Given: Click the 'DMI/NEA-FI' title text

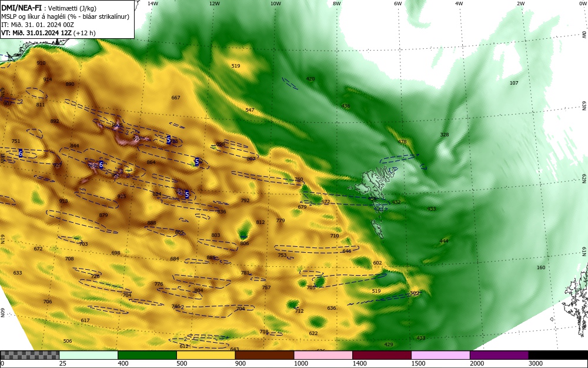Looking at the screenshot, I should point(21,8).
